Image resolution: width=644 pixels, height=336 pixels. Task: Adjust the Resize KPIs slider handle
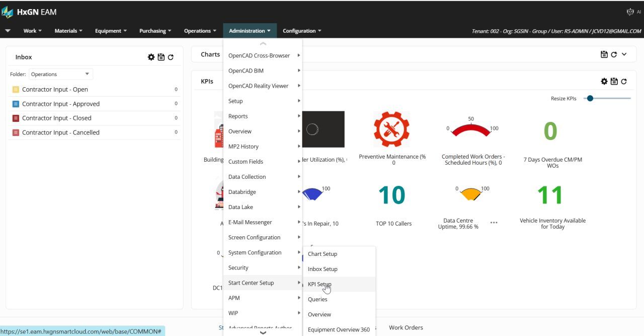pos(590,98)
